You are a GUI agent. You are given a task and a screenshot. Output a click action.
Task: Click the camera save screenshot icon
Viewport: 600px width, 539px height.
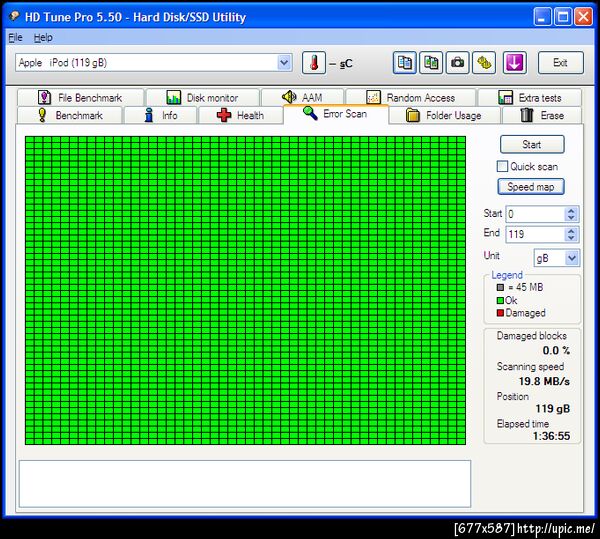click(x=457, y=63)
